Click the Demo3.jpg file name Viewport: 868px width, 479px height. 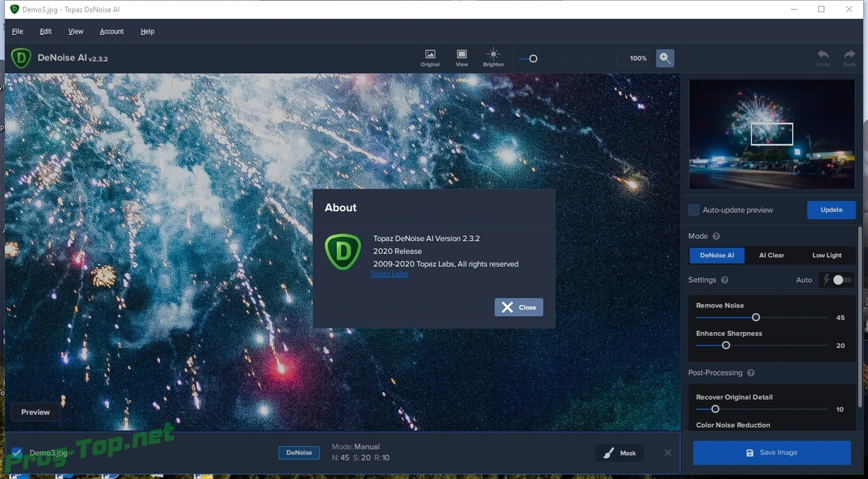tap(48, 453)
